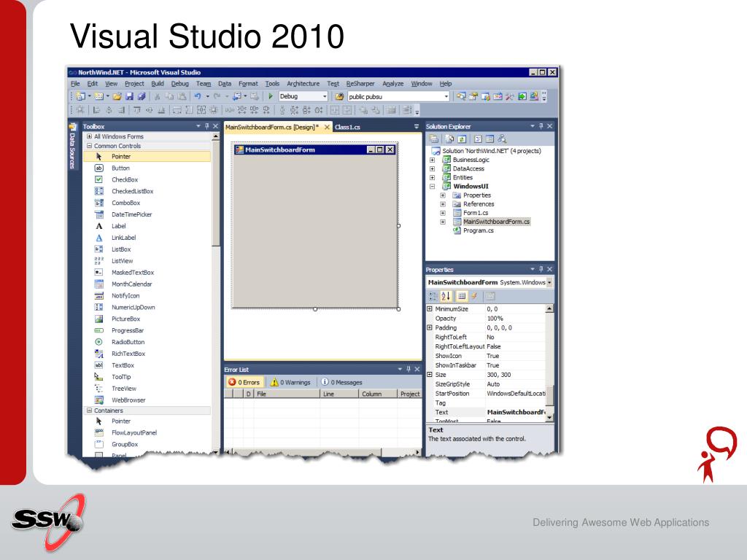Click the Open File toolbar icon
This screenshot has height=560, width=747.
coord(117,96)
